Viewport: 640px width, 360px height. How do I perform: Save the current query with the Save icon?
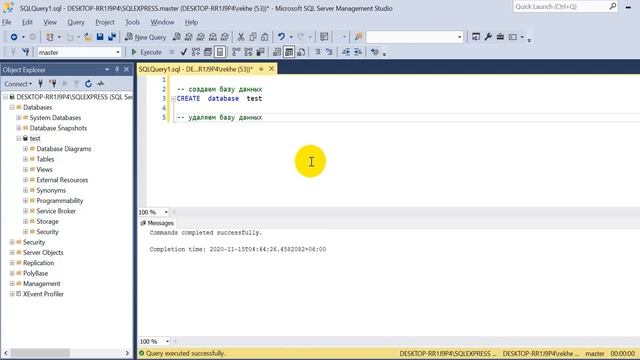[100, 37]
